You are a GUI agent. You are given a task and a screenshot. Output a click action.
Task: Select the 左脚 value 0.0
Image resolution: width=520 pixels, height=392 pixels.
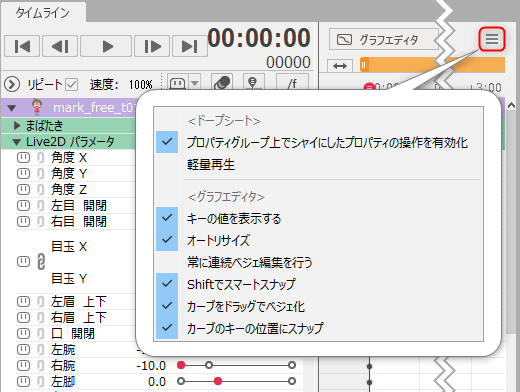tap(157, 382)
